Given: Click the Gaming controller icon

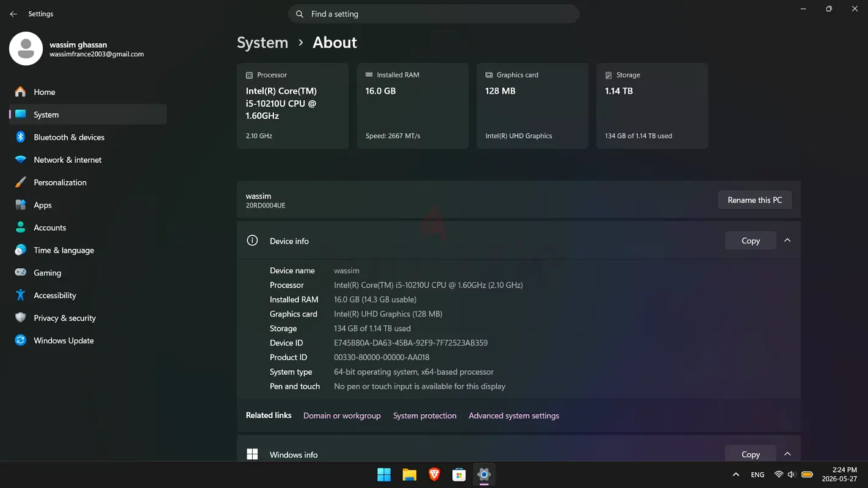Looking at the screenshot, I should pyautogui.click(x=21, y=273).
